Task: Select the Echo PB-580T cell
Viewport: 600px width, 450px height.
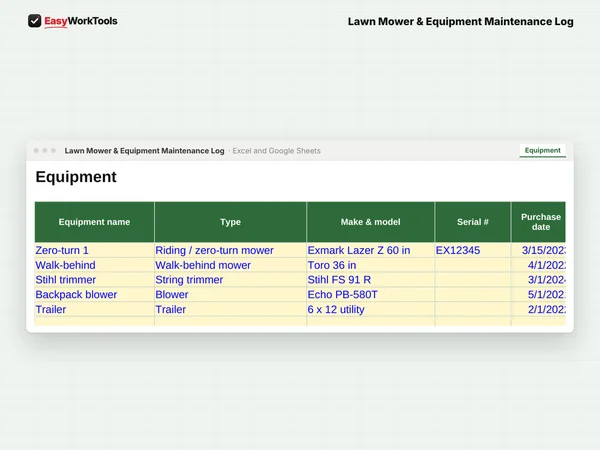Action: pos(370,295)
